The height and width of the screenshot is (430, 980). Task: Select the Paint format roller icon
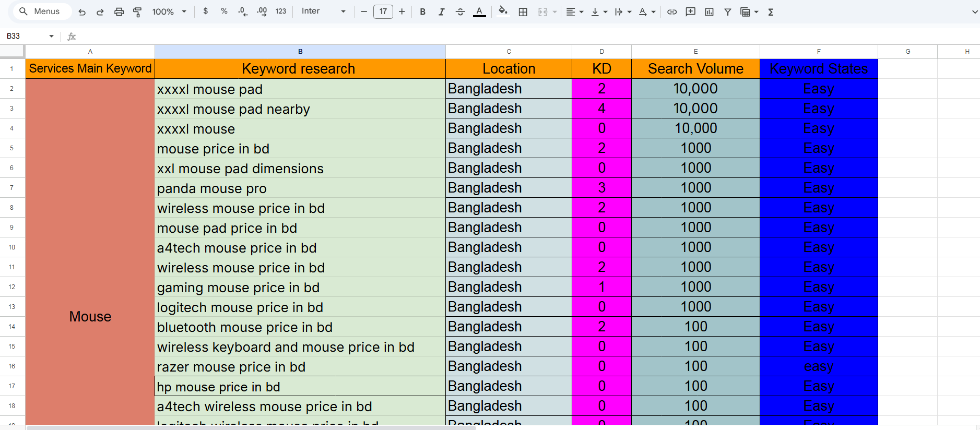(x=137, y=12)
